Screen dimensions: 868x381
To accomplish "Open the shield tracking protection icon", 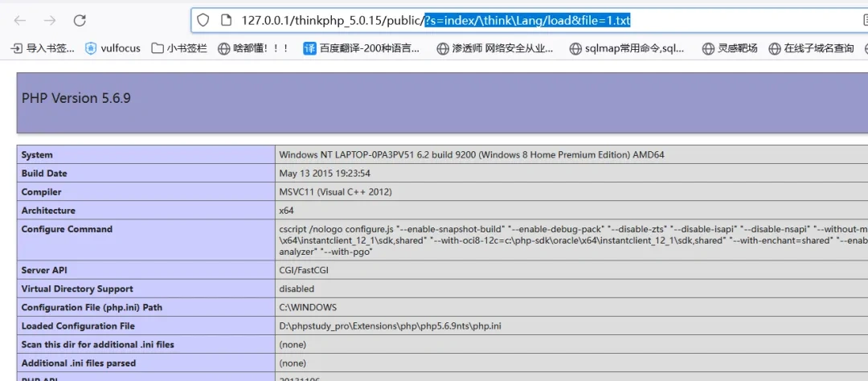I will [203, 21].
